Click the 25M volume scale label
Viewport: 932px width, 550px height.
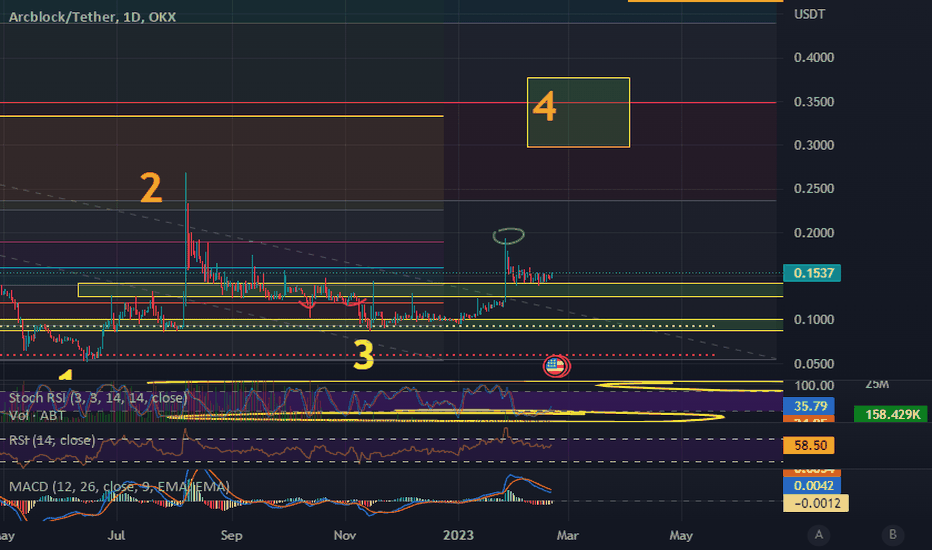pyautogui.click(x=877, y=384)
